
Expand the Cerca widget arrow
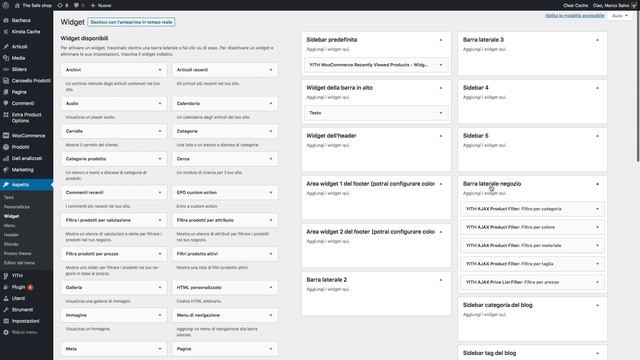click(271, 159)
